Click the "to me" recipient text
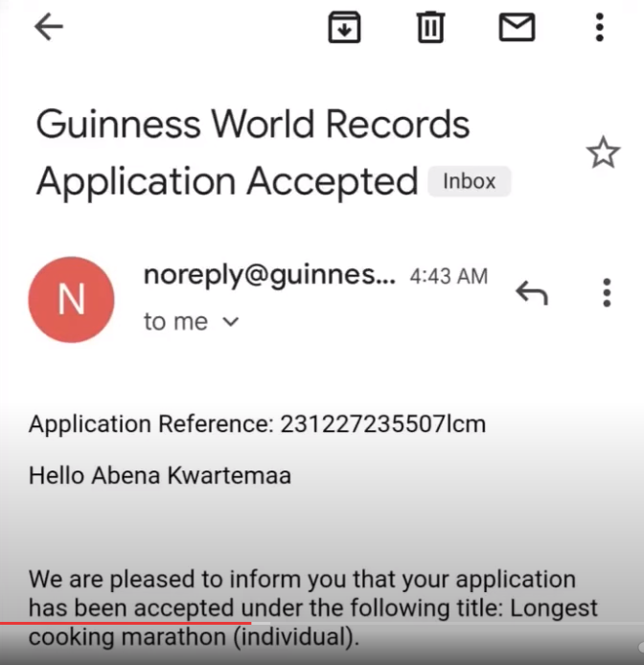This screenshot has height=665, width=644. pos(175,322)
